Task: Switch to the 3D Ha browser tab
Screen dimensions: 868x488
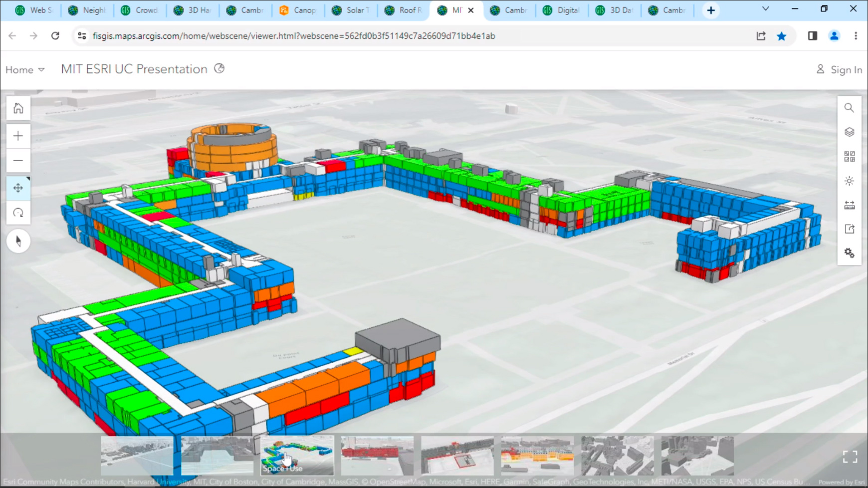Action: 193,10
